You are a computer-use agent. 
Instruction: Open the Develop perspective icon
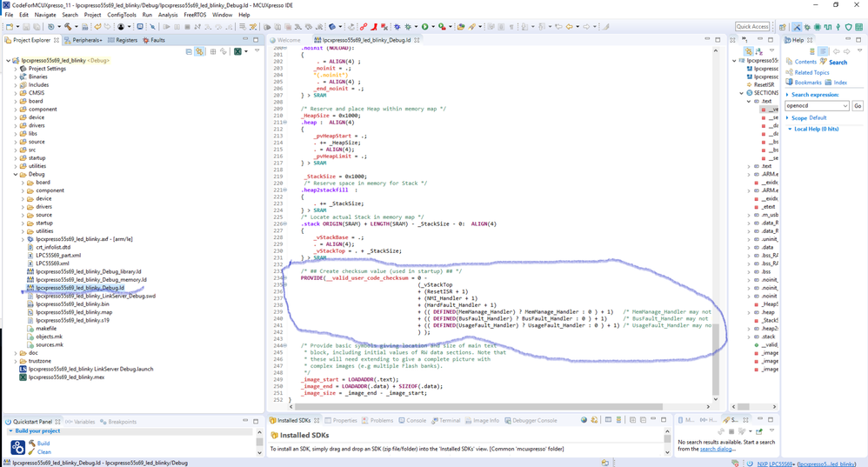pos(798,27)
